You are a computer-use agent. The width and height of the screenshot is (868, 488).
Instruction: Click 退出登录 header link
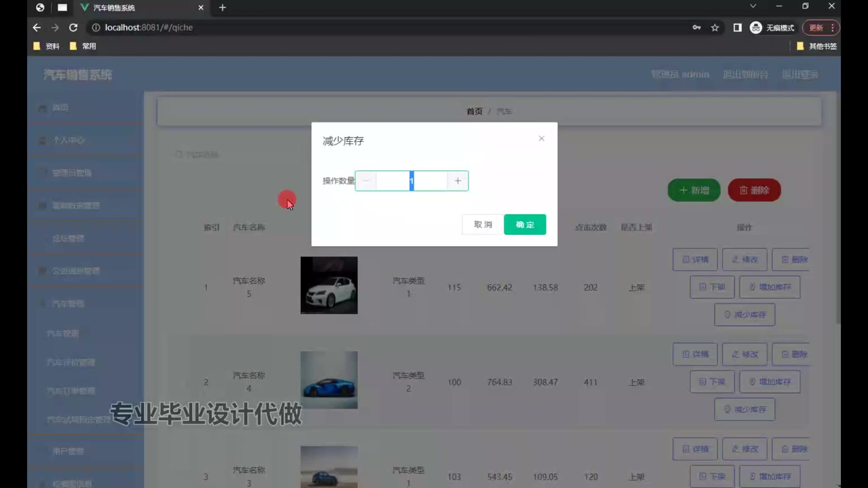click(x=800, y=74)
